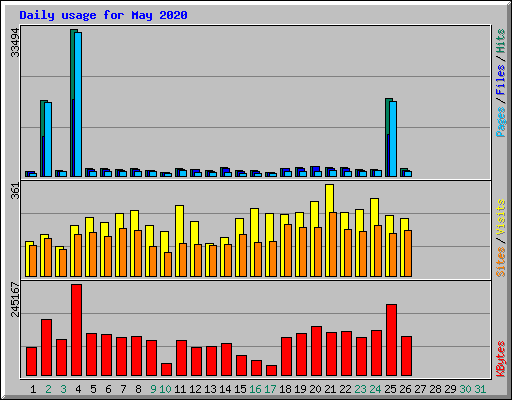This screenshot has width=512, height=400.
Task: Click the 'Daily usage for May 2020' title
Action: (x=103, y=15)
